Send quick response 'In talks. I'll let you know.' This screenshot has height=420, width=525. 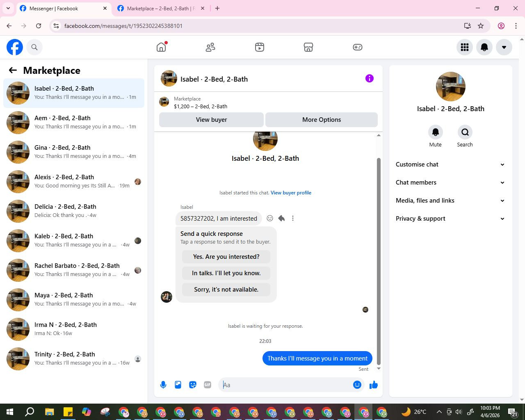226,273
